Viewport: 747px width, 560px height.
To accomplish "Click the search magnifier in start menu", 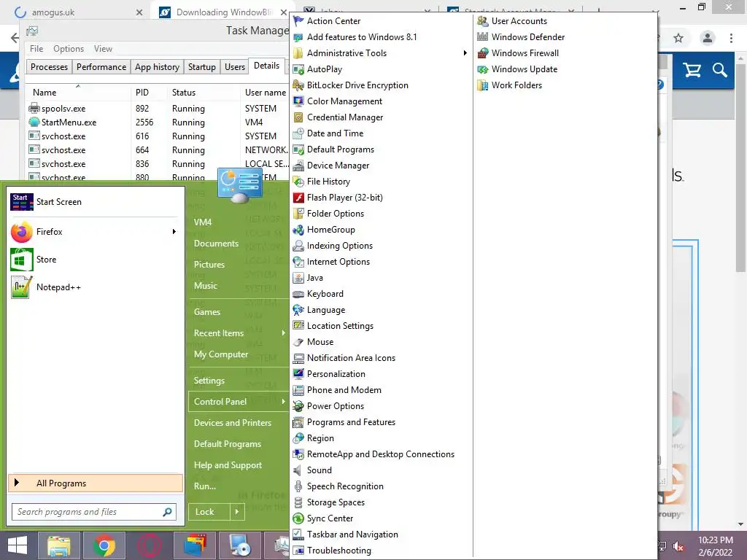I will (167, 512).
